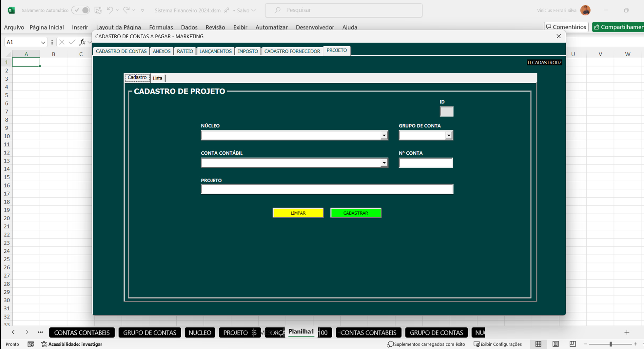
Task: Click the Excel app icon in title bar
Action: (x=11, y=10)
